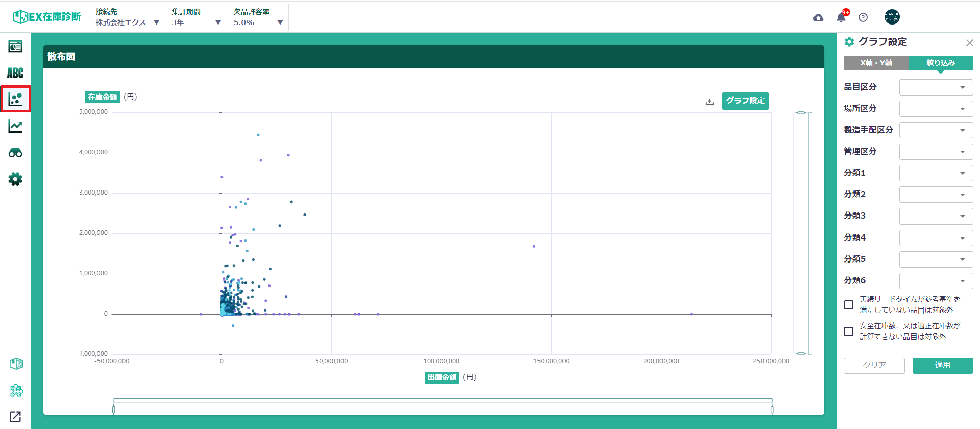Enable the lead time exclusion checkbox
This screenshot has height=429, width=980.
click(849, 305)
